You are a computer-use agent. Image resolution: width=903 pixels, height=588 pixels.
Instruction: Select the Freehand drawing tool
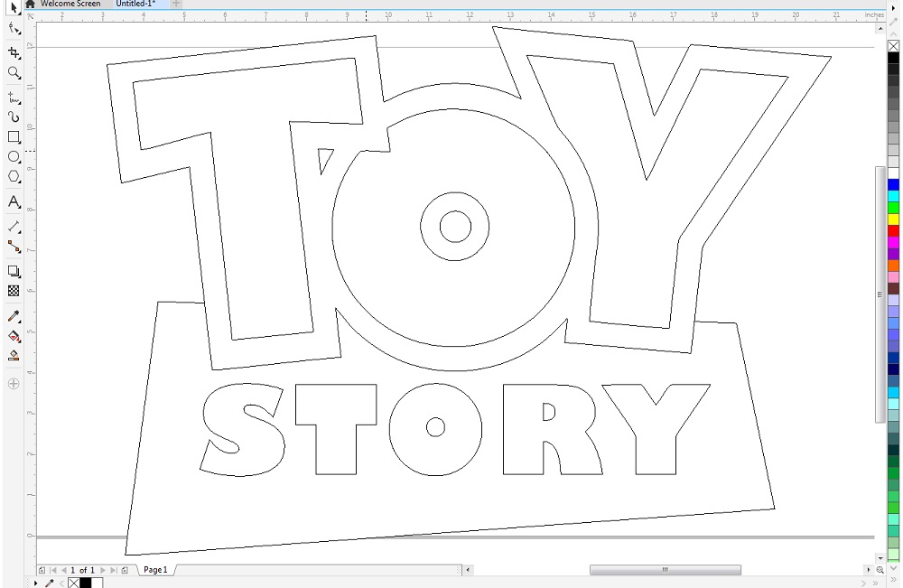point(14,98)
